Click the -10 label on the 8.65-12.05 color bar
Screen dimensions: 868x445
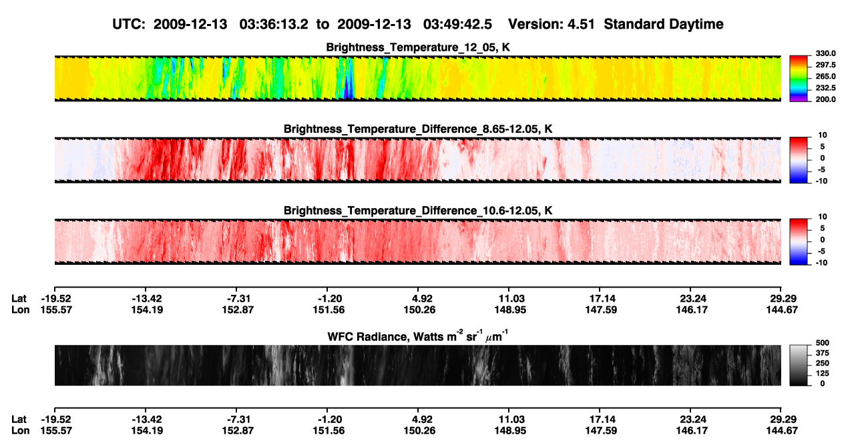821,181
